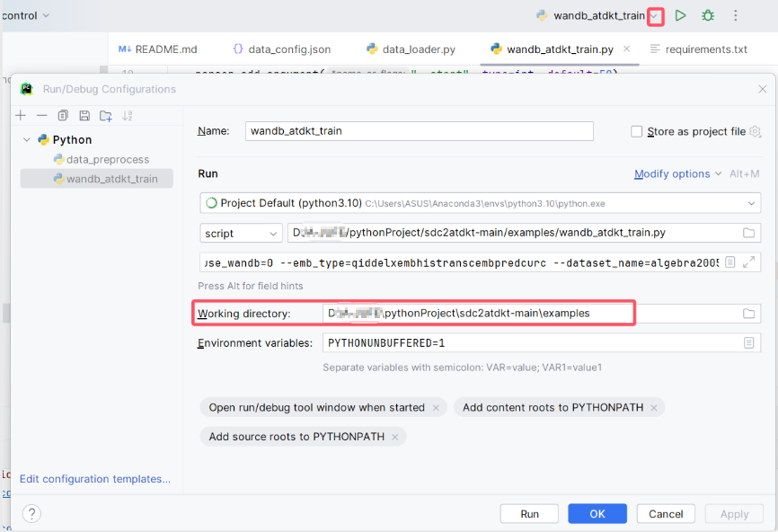Enable Store as project file checkbox
This screenshot has height=532, width=778.
click(x=636, y=131)
